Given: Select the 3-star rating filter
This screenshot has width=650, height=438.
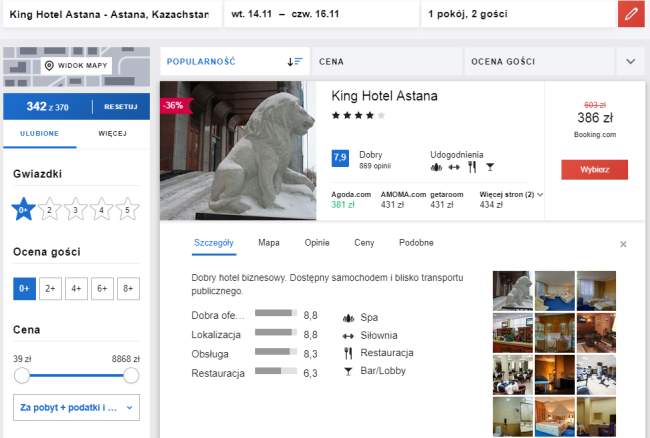Looking at the screenshot, I should pyautogui.click(x=75, y=209).
